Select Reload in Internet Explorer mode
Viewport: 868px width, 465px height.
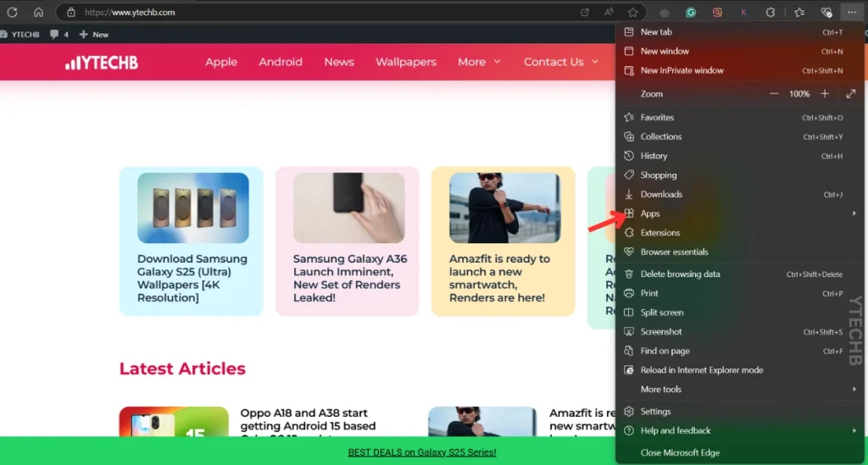[739, 370]
